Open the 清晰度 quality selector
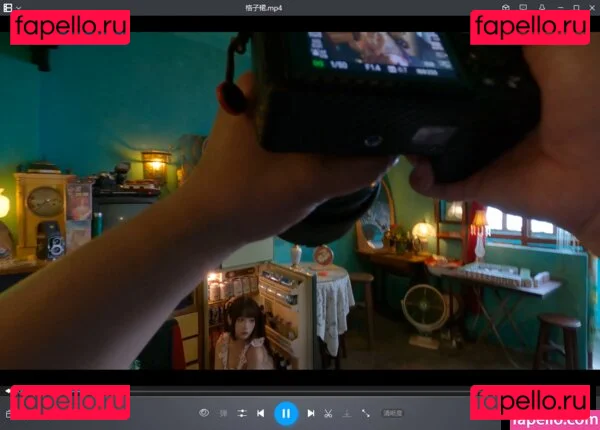The width and height of the screenshot is (600, 430). (393, 412)
